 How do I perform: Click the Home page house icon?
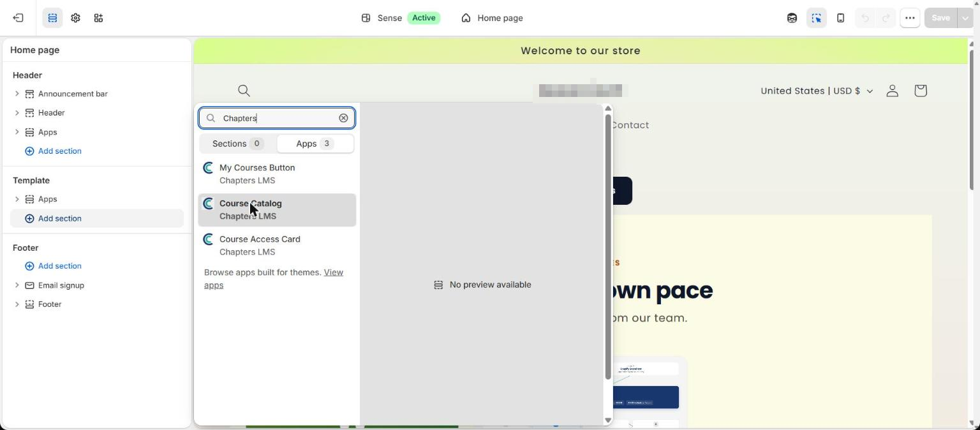coord(466,18)
